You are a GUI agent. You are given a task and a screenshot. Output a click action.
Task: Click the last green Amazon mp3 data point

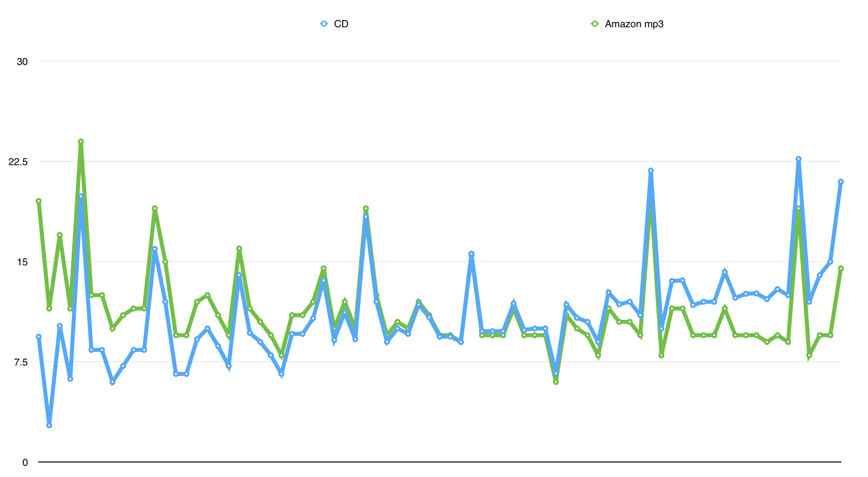[841, 269]
